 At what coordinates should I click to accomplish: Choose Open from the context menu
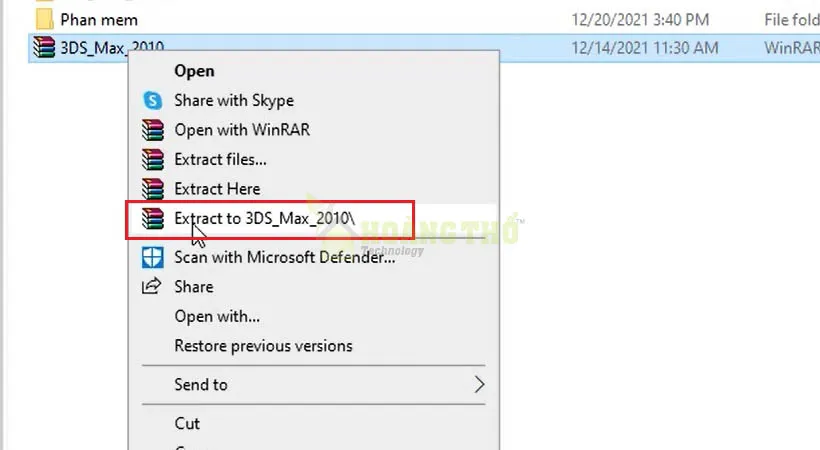194,71
